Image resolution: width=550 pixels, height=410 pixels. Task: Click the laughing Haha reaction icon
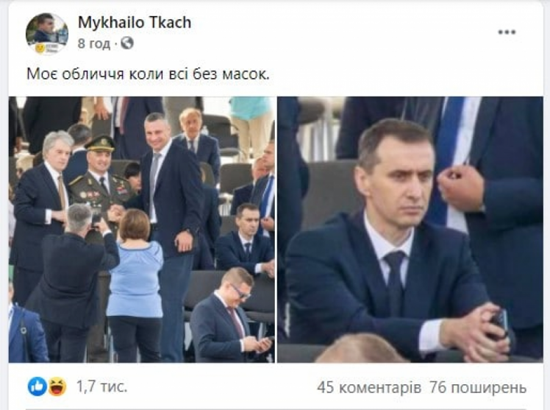point(58,387)
